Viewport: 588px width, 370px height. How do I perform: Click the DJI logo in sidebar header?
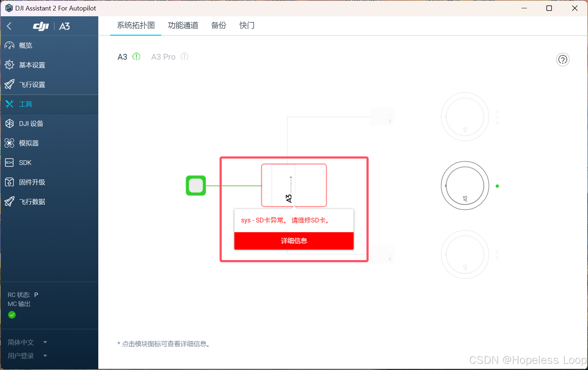(41, 26)
